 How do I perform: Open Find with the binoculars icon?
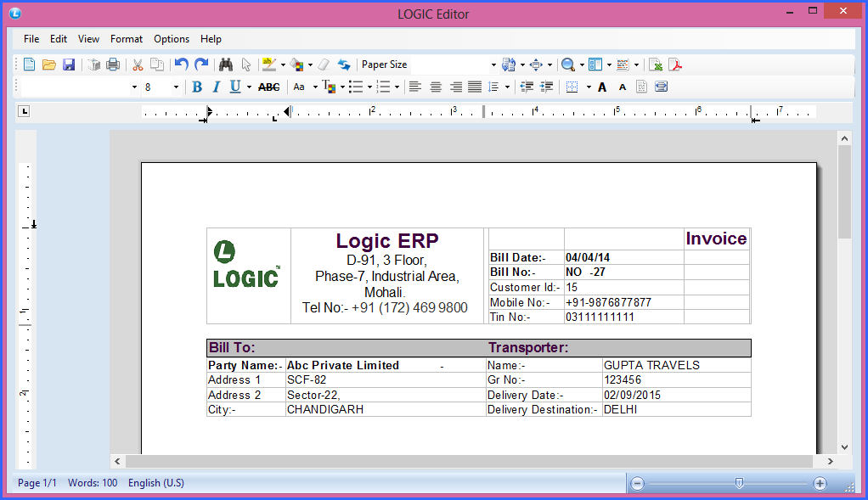(x=226, y=65)
